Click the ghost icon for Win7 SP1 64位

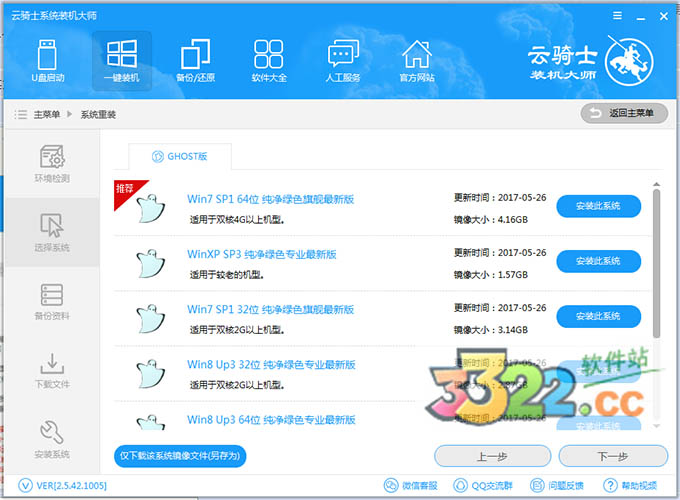tap(150, 209)
